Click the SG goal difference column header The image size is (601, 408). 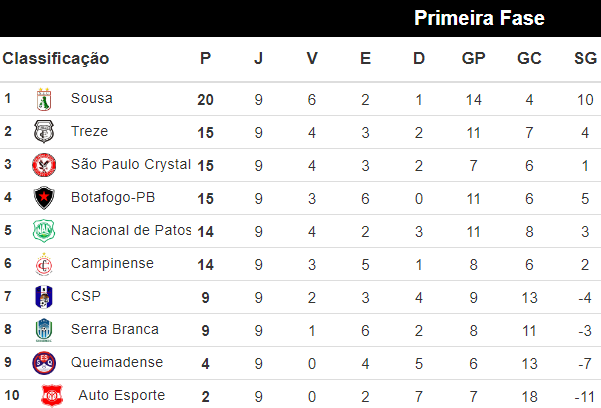point(585,58)
